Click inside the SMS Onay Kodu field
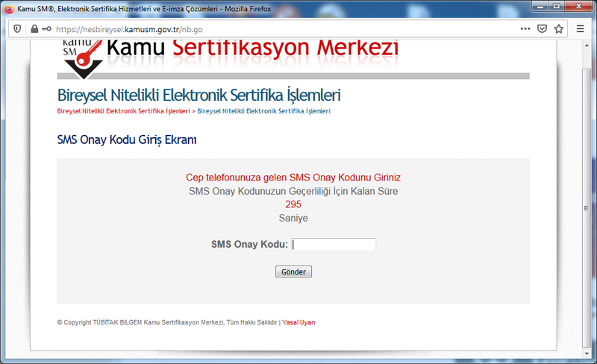Screen dimensions: 597x364 334,245
